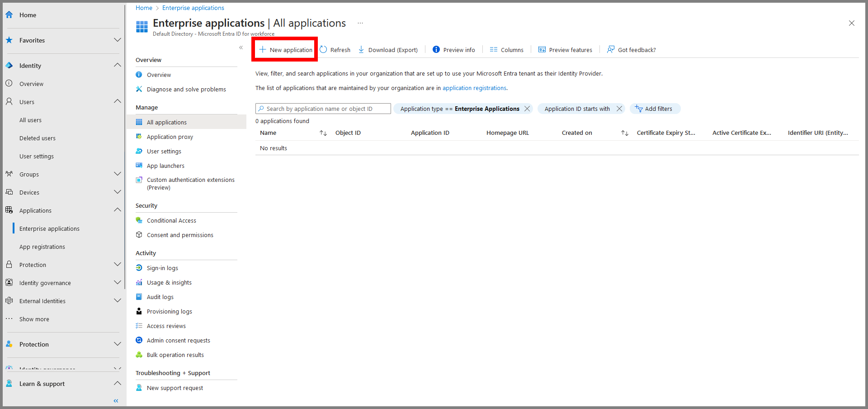Click the Devices icon in sidebar
This screenshot has height=409, width=868.
(x=9, y=192)
